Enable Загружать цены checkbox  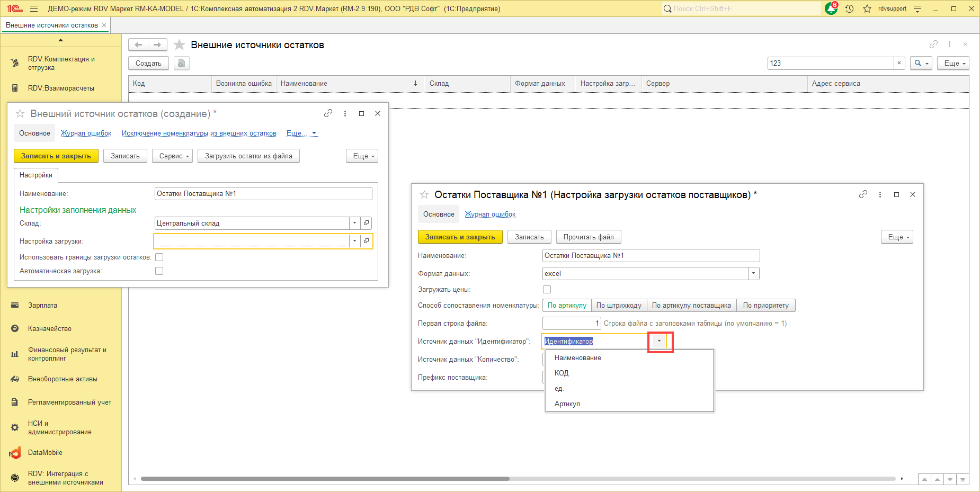coord(547,290)
